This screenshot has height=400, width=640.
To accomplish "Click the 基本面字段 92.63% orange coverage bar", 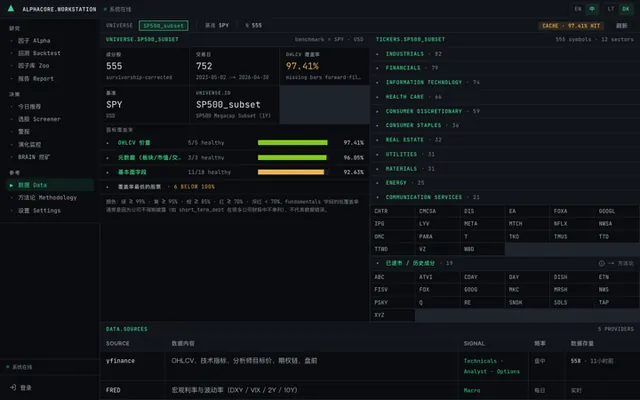I will pos(291,172).
